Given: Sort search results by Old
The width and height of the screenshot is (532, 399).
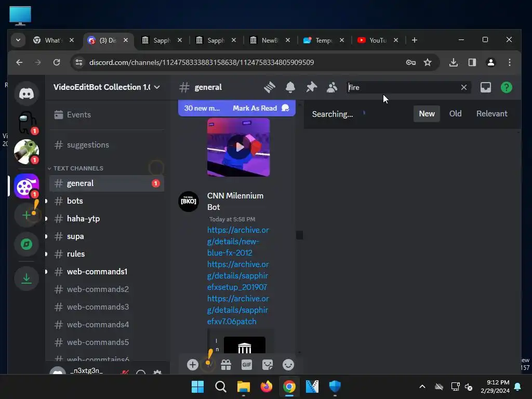Looking at the screenshot, I should tap(455, 114).
